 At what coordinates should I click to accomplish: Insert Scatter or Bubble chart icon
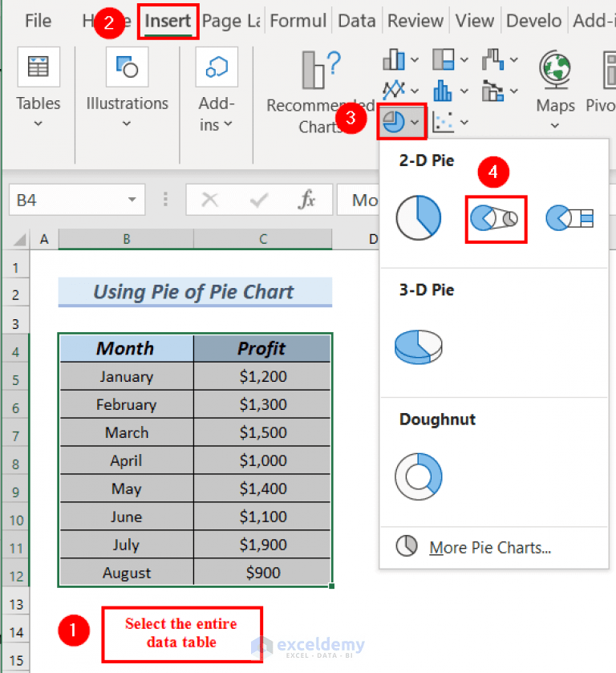pyautogui.click(x=444, y=122)
